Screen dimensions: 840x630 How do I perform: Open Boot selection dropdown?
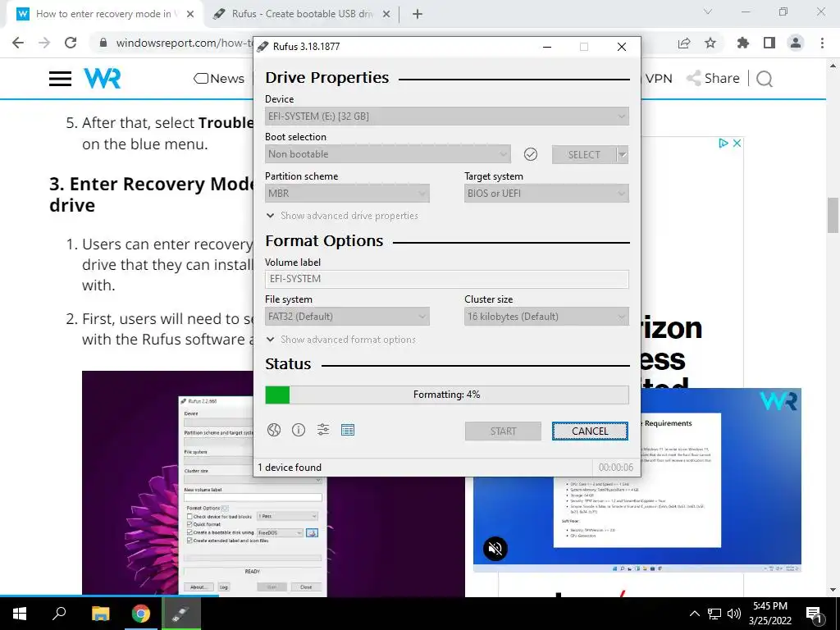coord(388,154)
